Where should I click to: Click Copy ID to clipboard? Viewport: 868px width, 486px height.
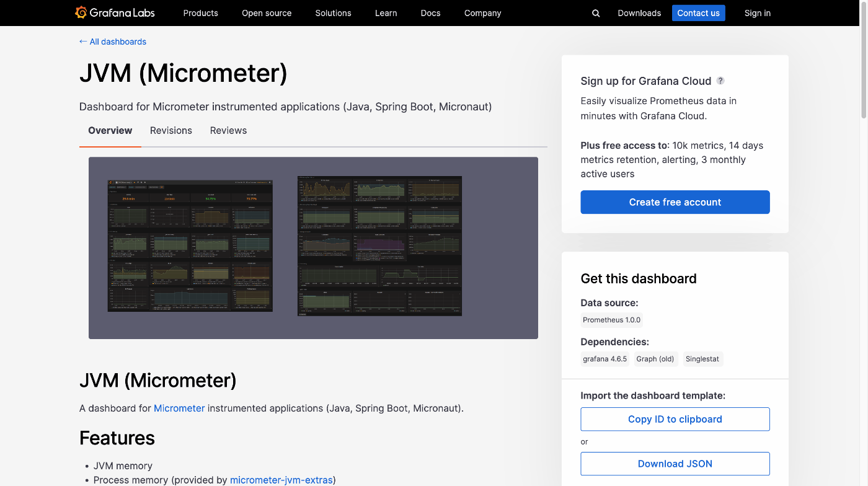(x=675, y=419)
